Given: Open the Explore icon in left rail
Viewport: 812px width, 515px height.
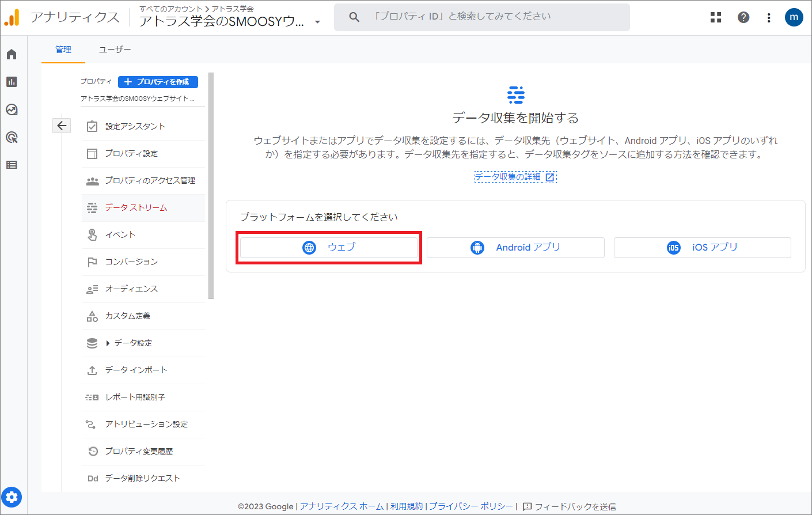Looking at the screenshot, I should (x=12, y=109).
